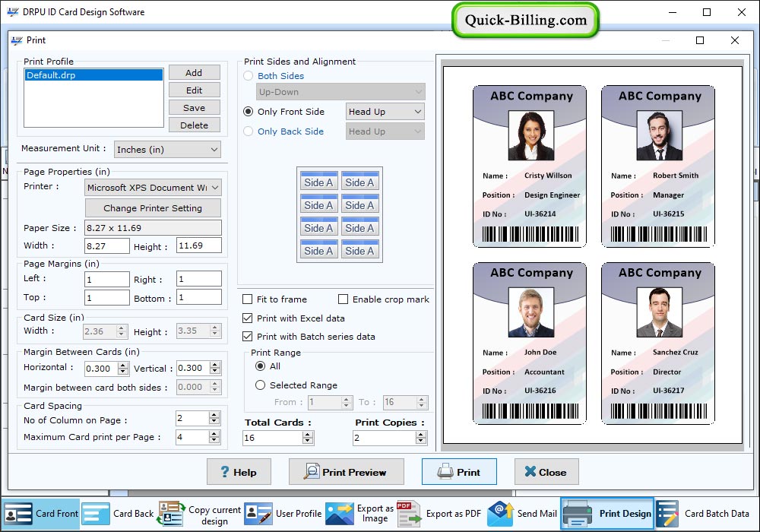Open Card Back view icon
The image size is (760, 532).
tap(96, 514)
